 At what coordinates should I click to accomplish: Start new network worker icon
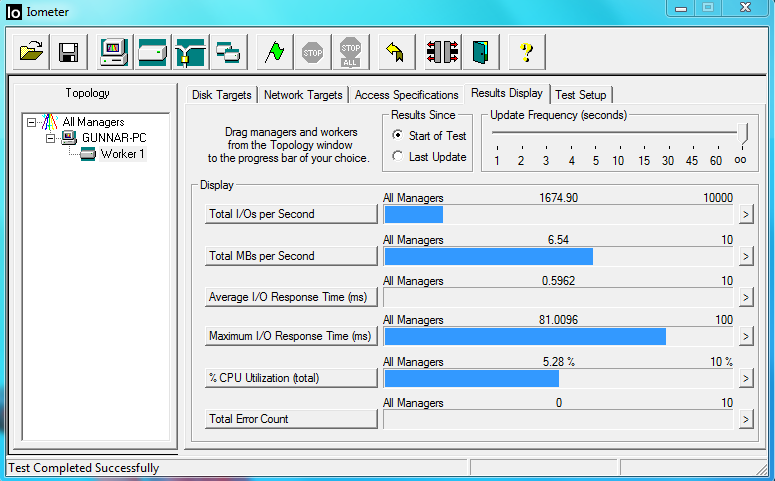click(x=190, y=52)
